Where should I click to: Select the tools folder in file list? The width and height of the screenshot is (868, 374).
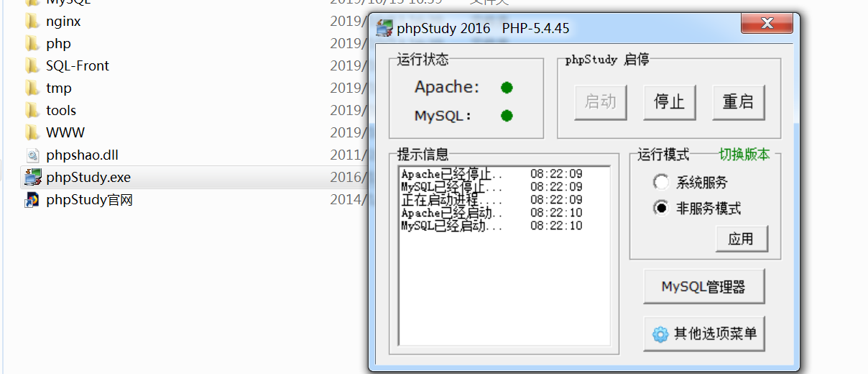click(61, 111)
